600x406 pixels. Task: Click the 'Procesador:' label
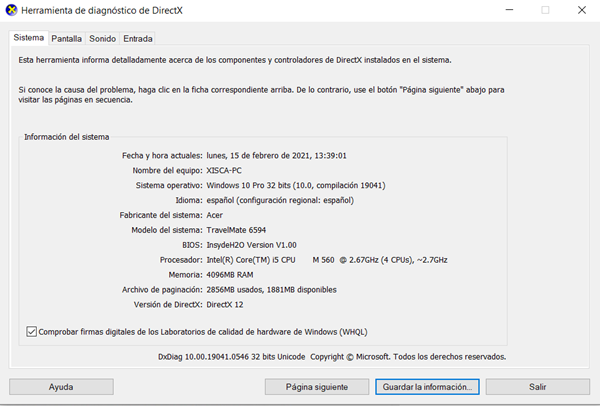tap(181, 260)
